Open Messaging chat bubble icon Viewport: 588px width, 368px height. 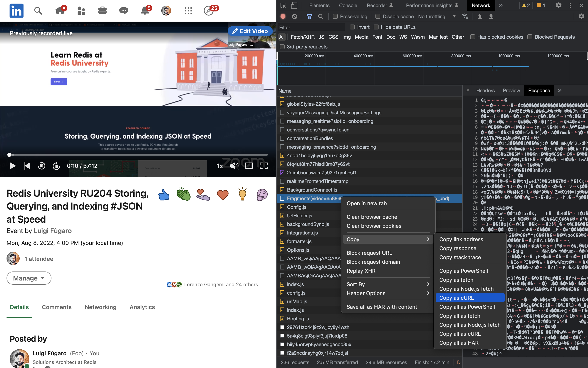click(124, 10)
